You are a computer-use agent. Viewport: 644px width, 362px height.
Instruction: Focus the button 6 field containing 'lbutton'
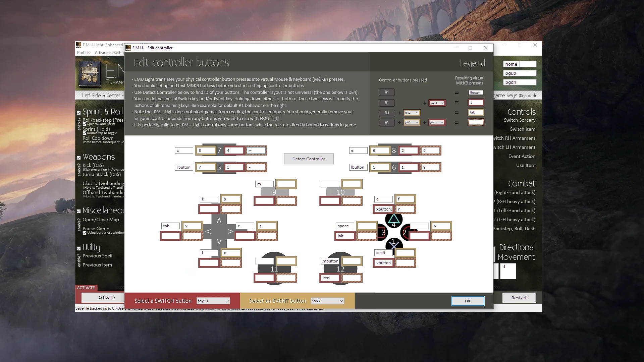[x=358, y=167]
